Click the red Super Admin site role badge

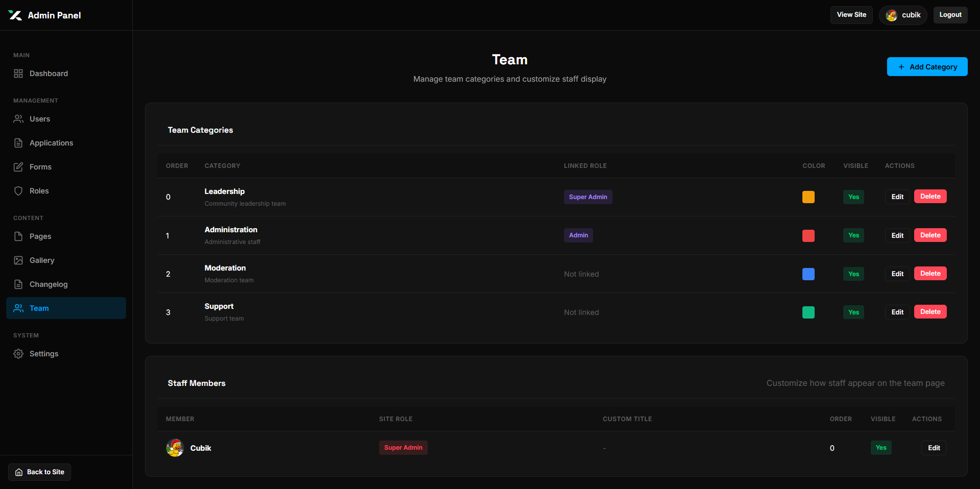pyautogui.click(x=403, y=448)
